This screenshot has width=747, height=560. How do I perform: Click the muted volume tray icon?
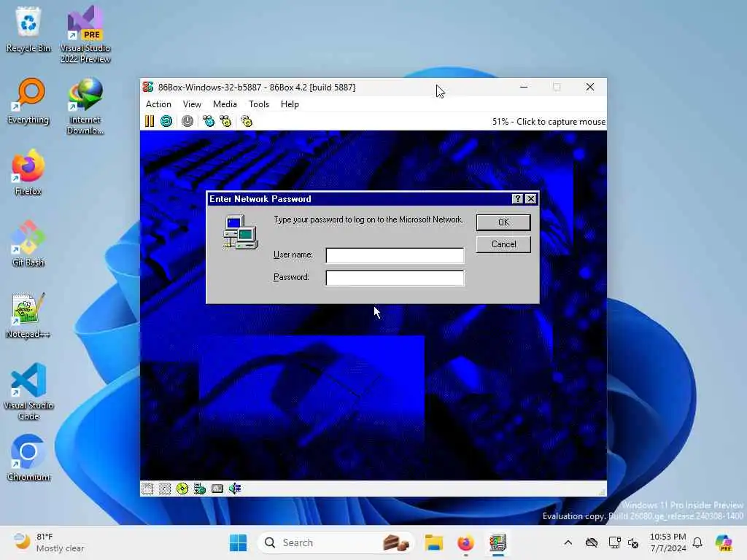pos(634,542)
